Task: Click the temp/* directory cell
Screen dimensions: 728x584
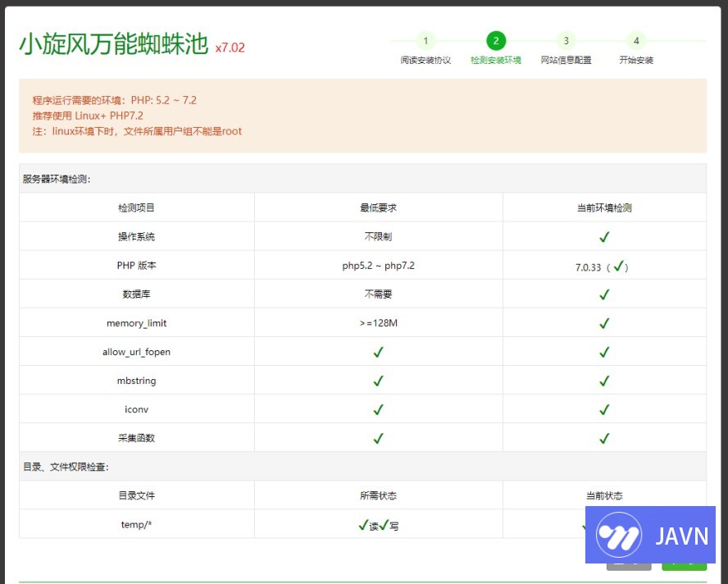Action: tap(136, 525)
